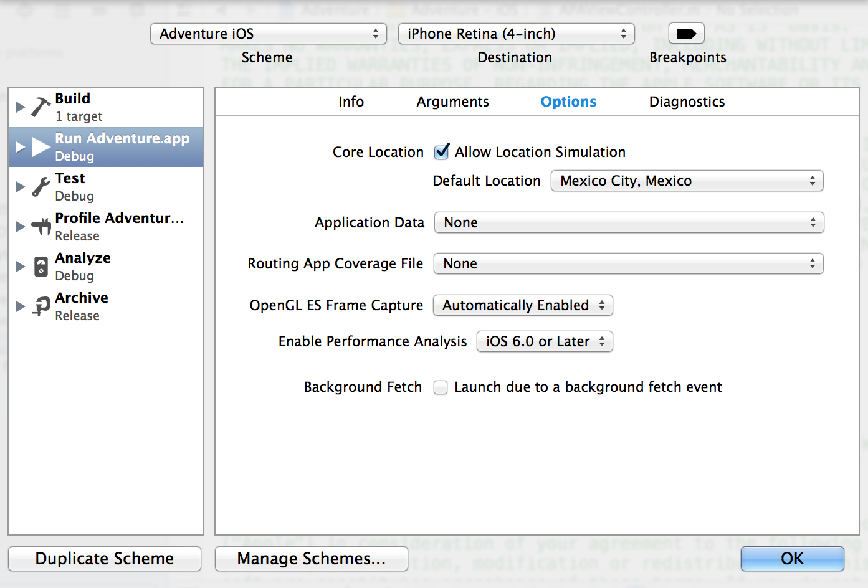Click the Profile instrument icon

pyautogui.click(x=41, y=227)
